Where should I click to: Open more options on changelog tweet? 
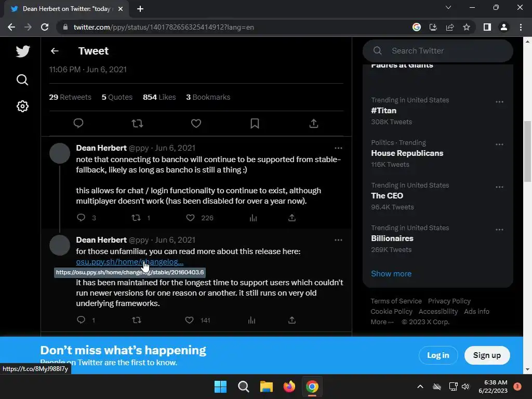click(338, 240)
